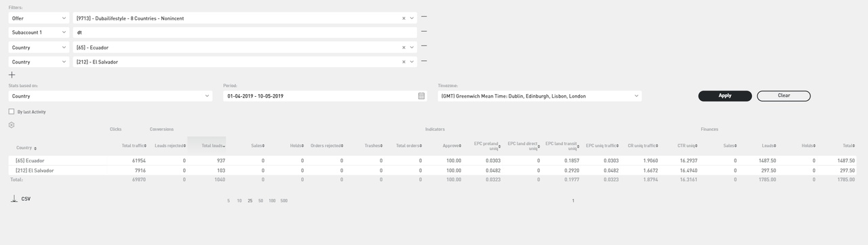Sort by EPC preland uniq column header

point(488,146)
